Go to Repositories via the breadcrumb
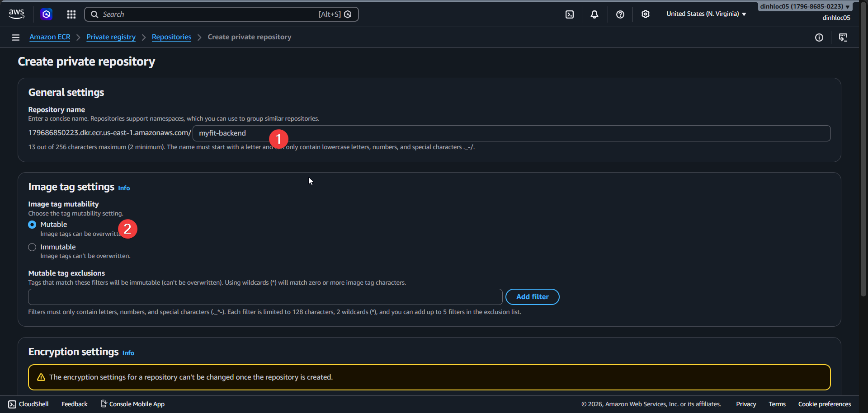 (171, 37)
